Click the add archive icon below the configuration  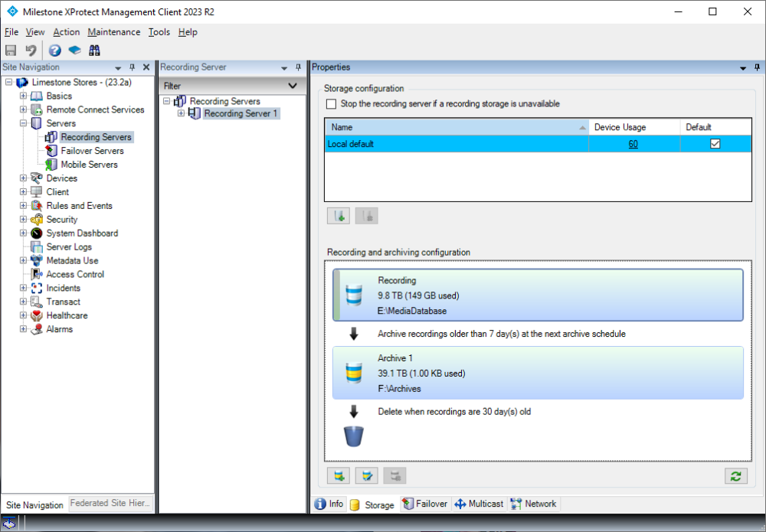pyautogui.click(x=339, y=475)
